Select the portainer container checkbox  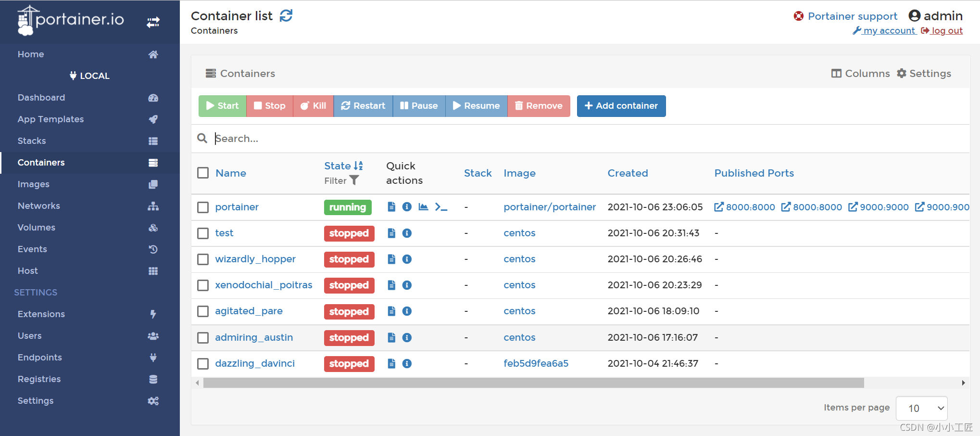(x=203, y=207)
